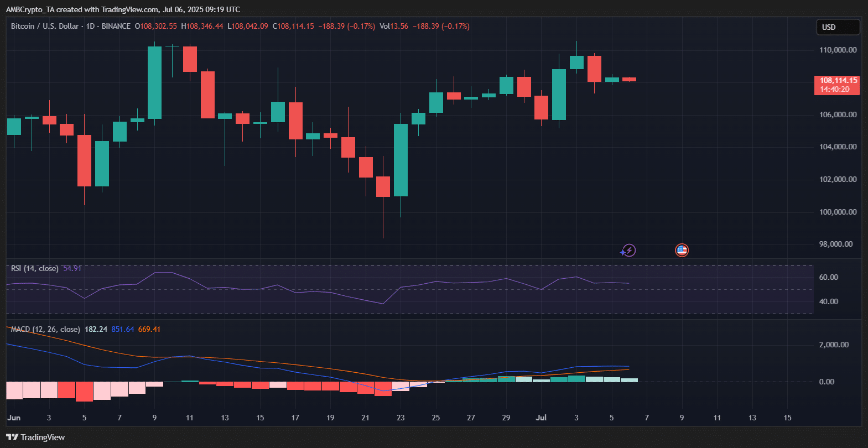Click the Jun label on the time axis
Viewport: 868px width, 448px height.
[x=14, y=418]
